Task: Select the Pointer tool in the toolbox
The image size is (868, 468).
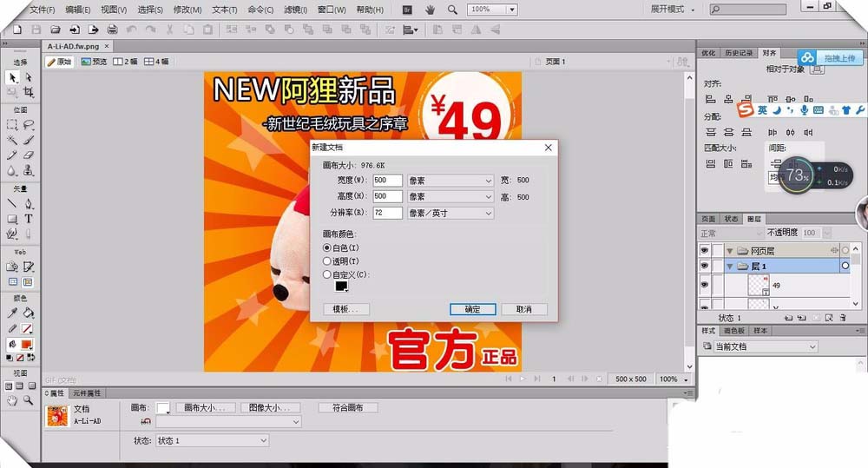Action: 13,78
